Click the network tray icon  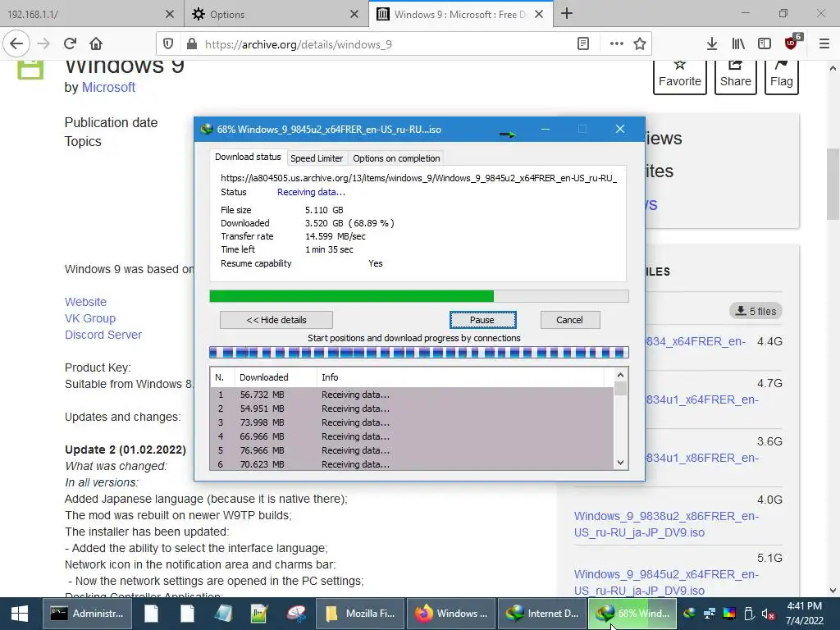point(710,614)
